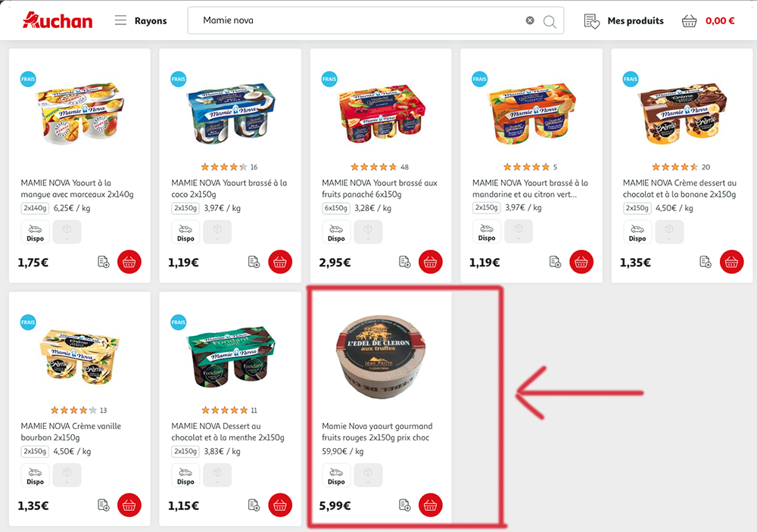The height and width of the screenshot is (532, 757).
Task: Save chocolat menthe dessert to list
Action: (x=254, y=506)
